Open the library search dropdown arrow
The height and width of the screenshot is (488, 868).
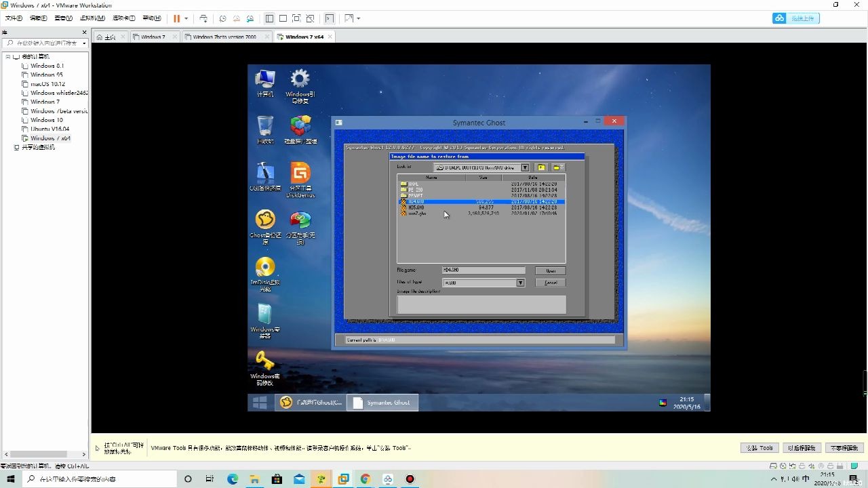84,43
